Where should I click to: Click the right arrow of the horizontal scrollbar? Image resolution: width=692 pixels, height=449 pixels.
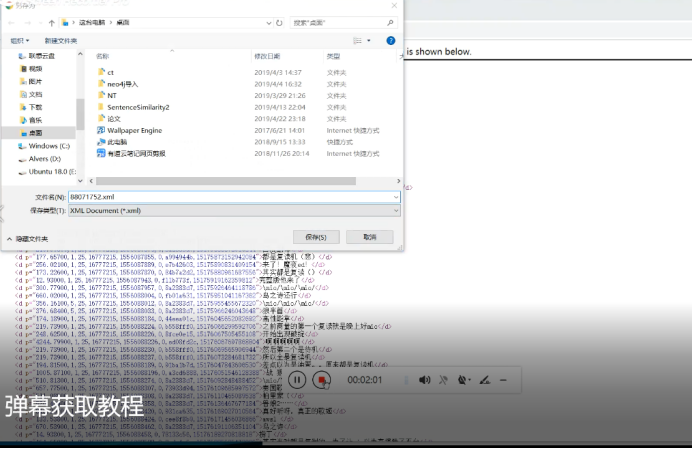point(399,181)
